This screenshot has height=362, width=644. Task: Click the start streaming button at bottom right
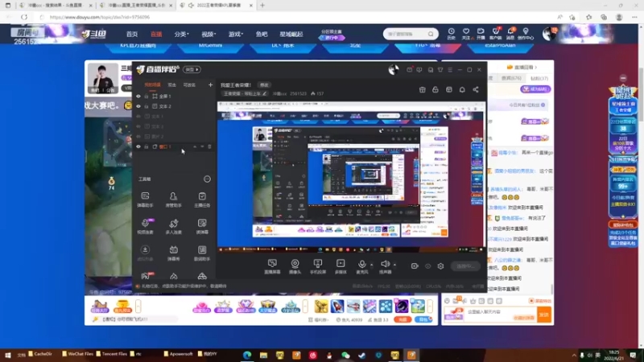click(465, 266)
